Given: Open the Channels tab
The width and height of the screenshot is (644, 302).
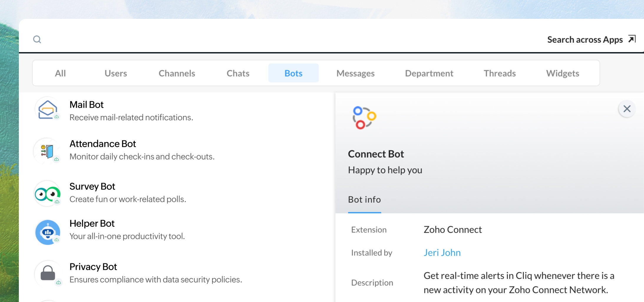Looking at the screenshot, I should [177, 73].
